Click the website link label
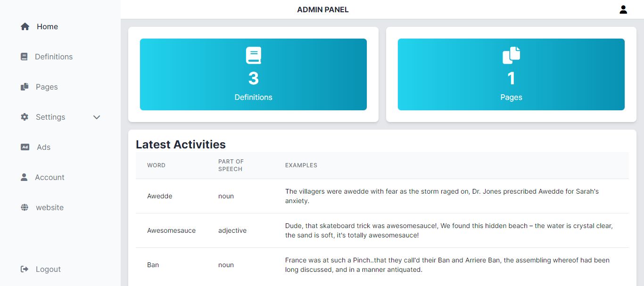This screenshot has width=644, height=286. (x=50, y=208)
